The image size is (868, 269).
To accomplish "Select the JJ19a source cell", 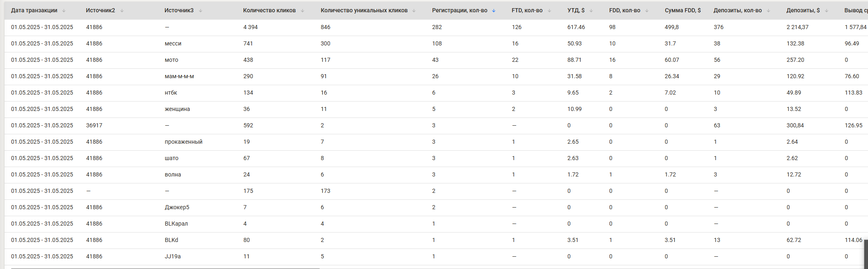I will (x=173, y=256).
